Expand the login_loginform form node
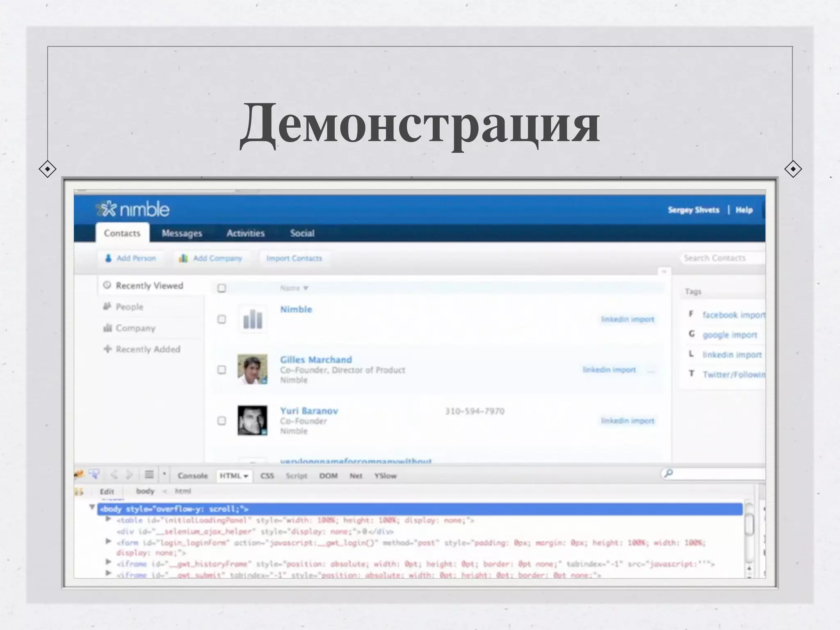 (x=108, y=541)
